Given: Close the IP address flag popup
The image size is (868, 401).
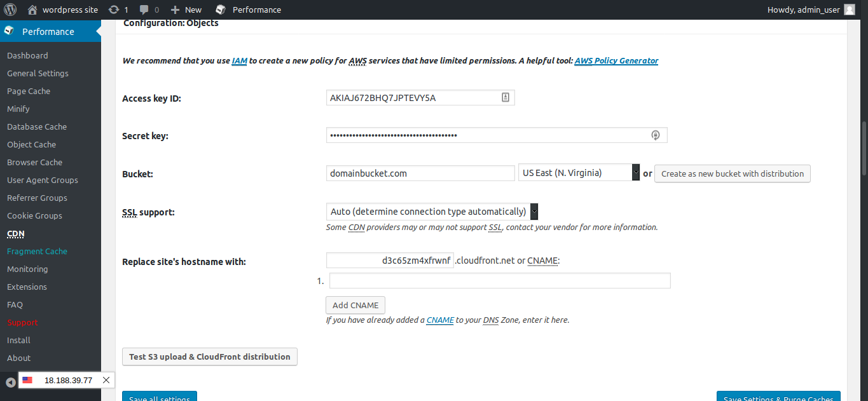Looking at the screenshot, I should 106,380.
